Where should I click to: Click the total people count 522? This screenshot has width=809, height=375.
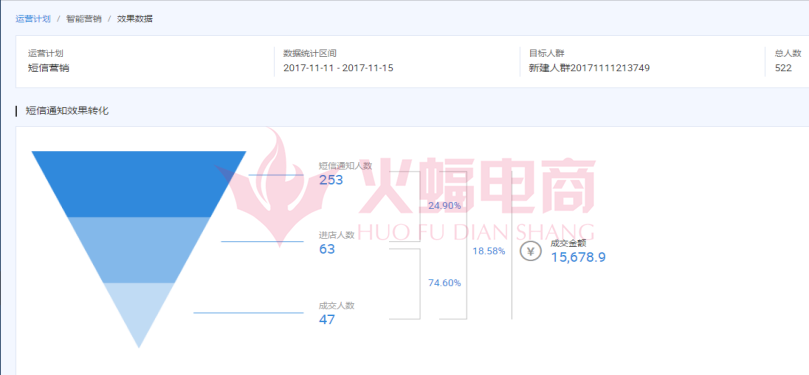[783, 68]
